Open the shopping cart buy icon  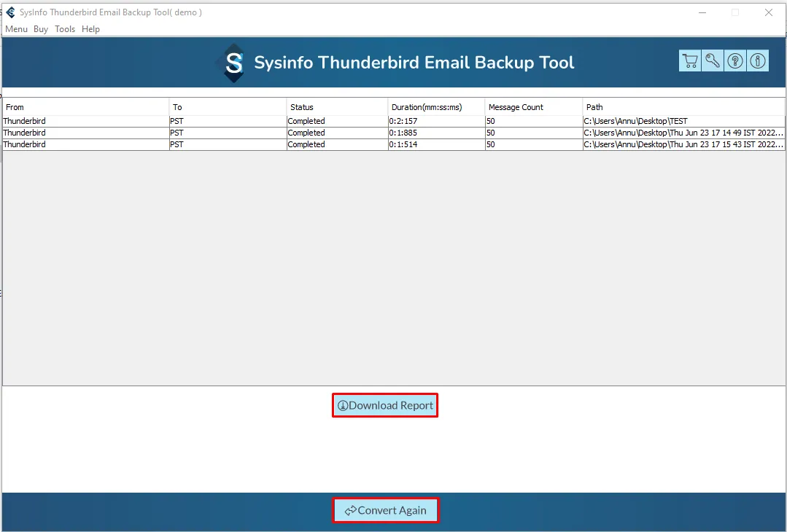[690, 60]
